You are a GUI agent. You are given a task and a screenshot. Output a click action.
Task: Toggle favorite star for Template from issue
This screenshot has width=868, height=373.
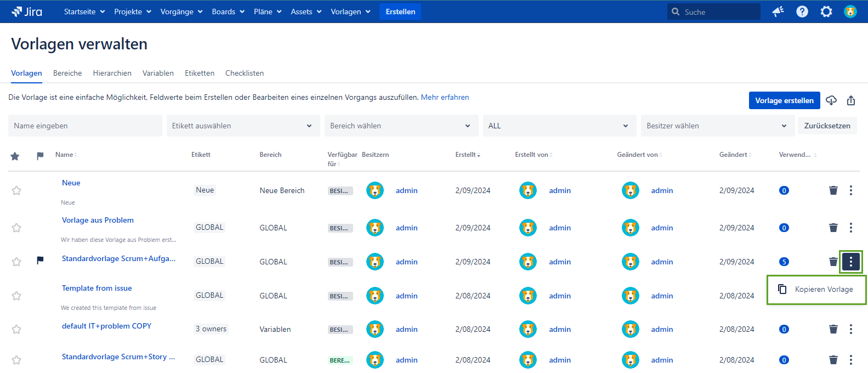(16, 296)
